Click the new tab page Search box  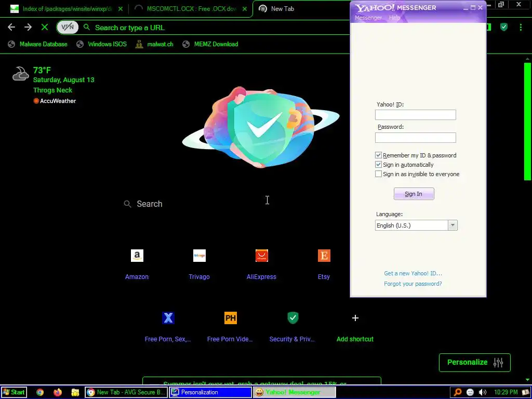click(234, 204)
